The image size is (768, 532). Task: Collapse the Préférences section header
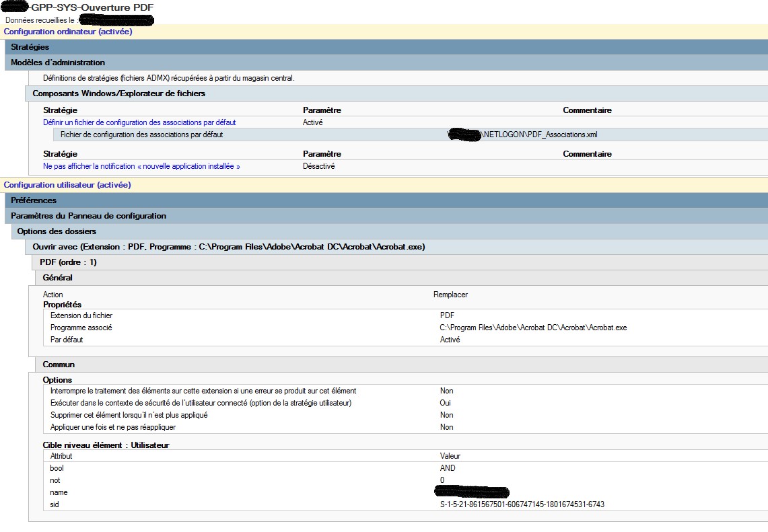[x=34, y=200]
